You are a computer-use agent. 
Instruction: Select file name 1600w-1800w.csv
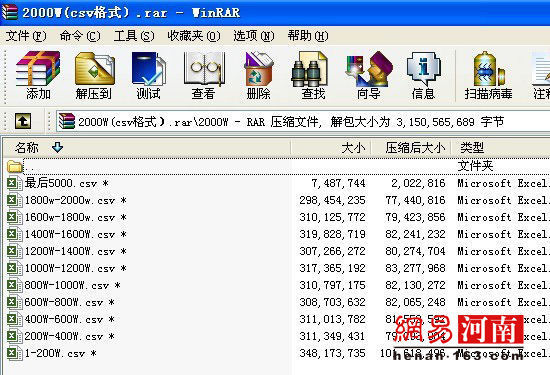pyautogui.click(x=75, y=217)
